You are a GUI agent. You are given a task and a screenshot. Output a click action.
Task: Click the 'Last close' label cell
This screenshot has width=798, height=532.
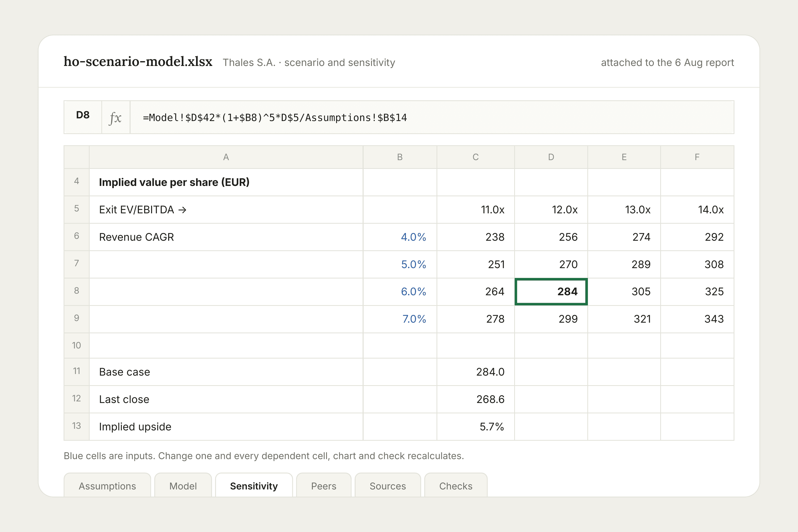tap(226, 399)
